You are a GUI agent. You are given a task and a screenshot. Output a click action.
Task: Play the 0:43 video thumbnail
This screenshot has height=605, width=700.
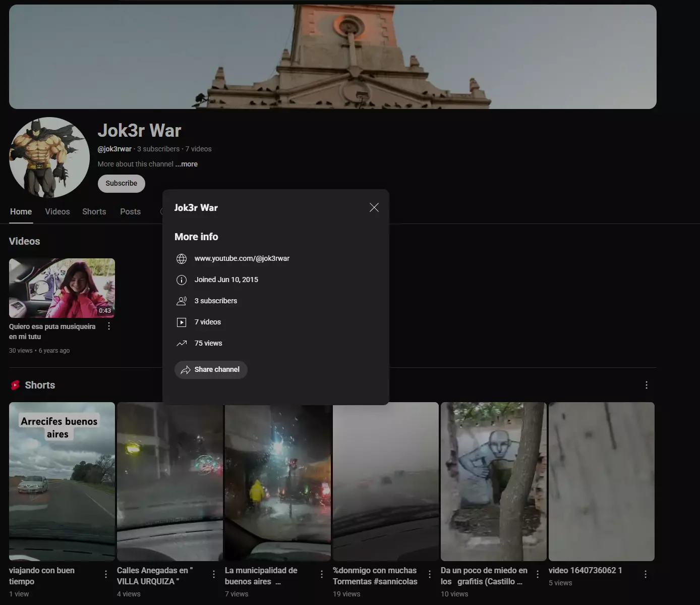tap(62, 288)
